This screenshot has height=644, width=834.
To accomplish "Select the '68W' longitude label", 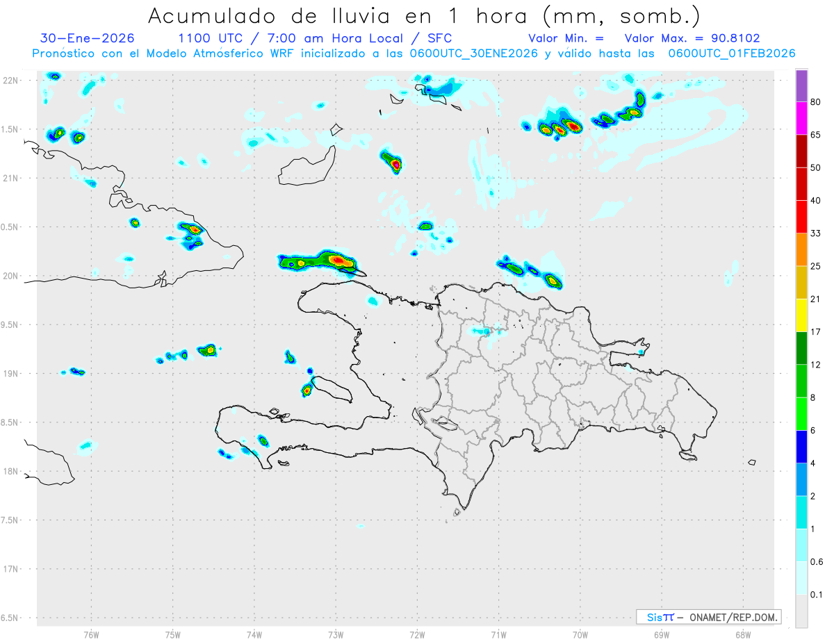I will pyautogui.click(x=743, y=634).
